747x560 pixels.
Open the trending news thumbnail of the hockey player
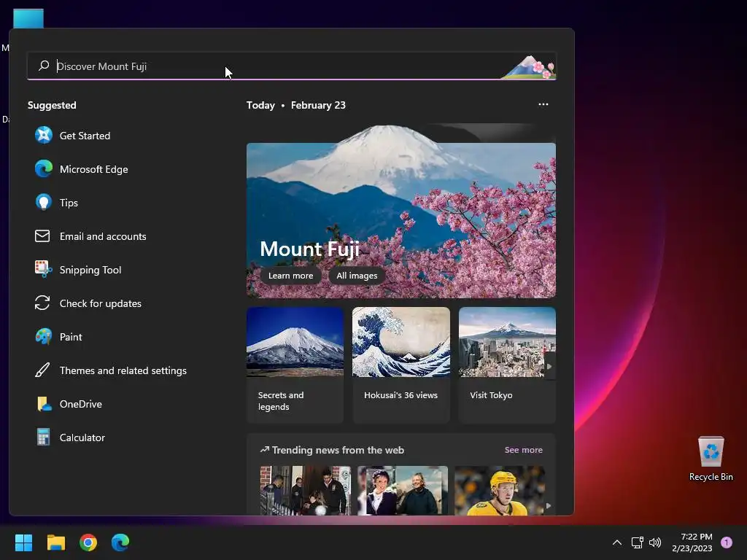(x=500, y=490)
